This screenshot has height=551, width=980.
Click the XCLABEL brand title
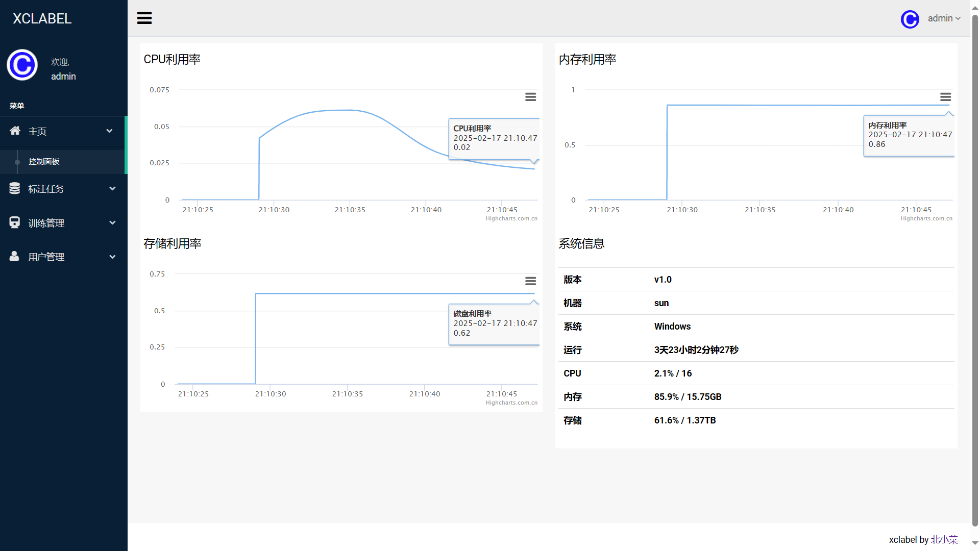[x=42, y=19]
